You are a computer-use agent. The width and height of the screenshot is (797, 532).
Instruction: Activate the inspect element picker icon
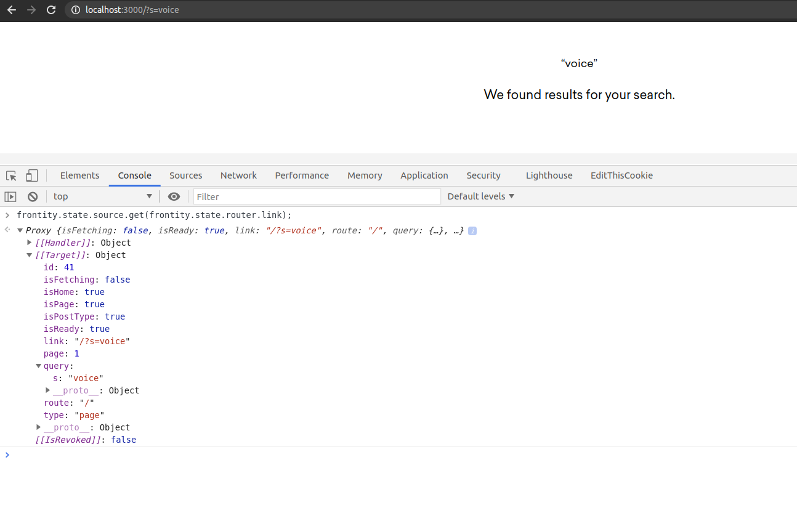[x=11, y=176]
